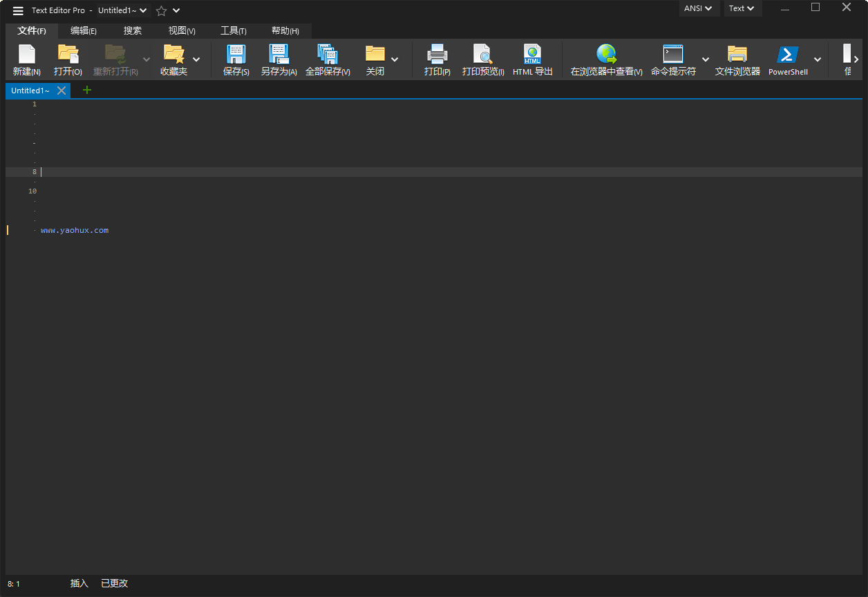The image size is (868, 597).
Task: Create a new file with 新建
Action: [26, 59]
